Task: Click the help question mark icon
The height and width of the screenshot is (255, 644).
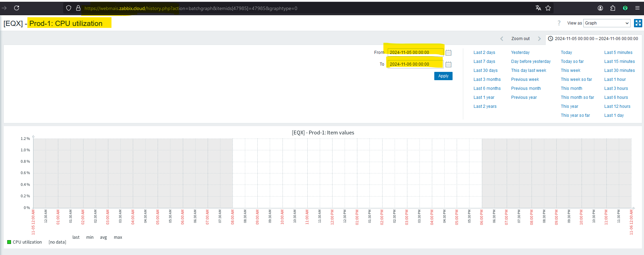Action: 559,23
